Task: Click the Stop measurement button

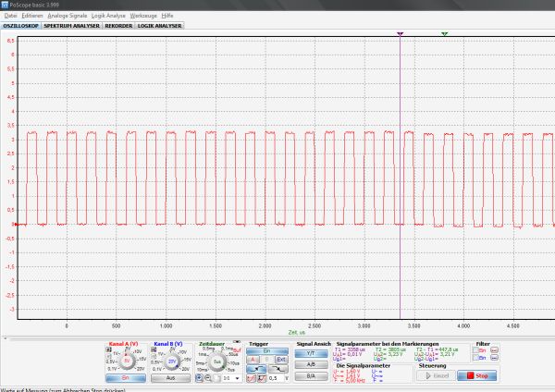Action: [x=476, y=375]
